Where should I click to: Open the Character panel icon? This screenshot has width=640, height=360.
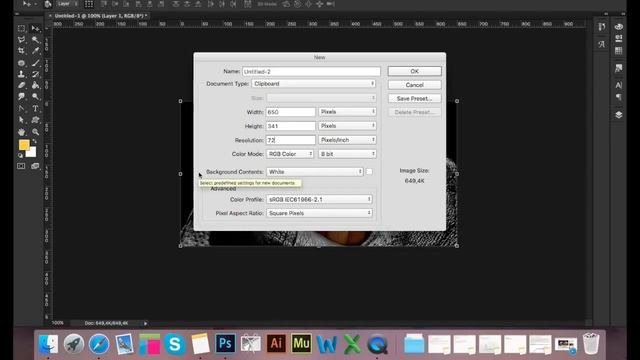tap(619, 85)
